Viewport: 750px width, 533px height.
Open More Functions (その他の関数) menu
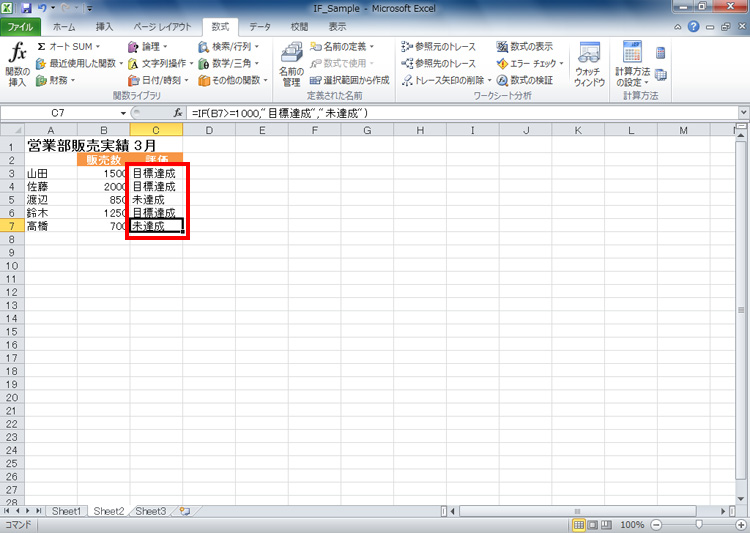[x=233, y=80]
